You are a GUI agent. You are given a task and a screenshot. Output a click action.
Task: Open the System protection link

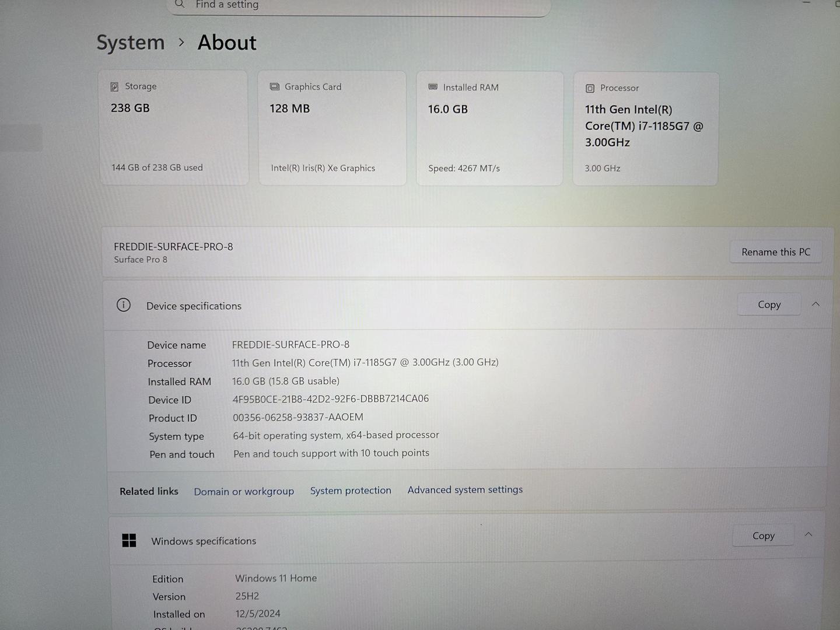351,491
